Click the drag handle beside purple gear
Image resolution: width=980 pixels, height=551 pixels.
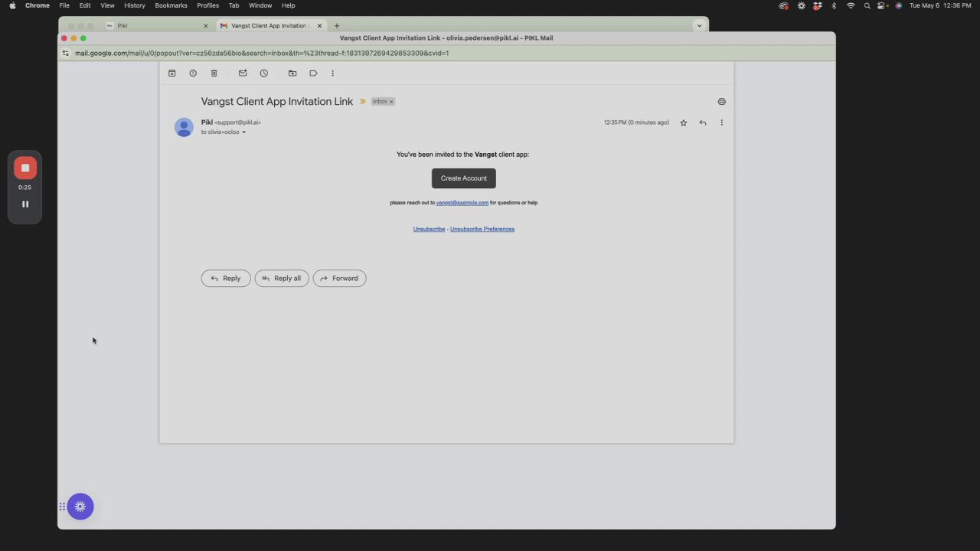tap(62, 507)
